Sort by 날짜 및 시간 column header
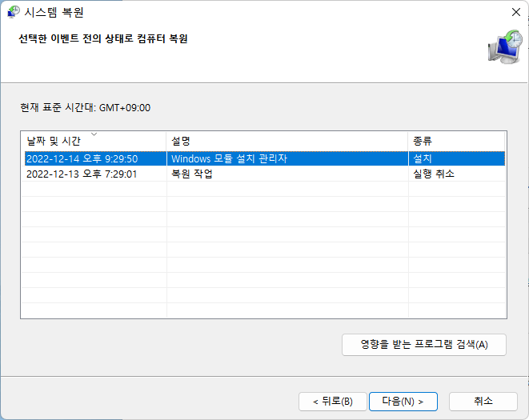The height and width of the screenshot is (420, 529). point(94,141)
